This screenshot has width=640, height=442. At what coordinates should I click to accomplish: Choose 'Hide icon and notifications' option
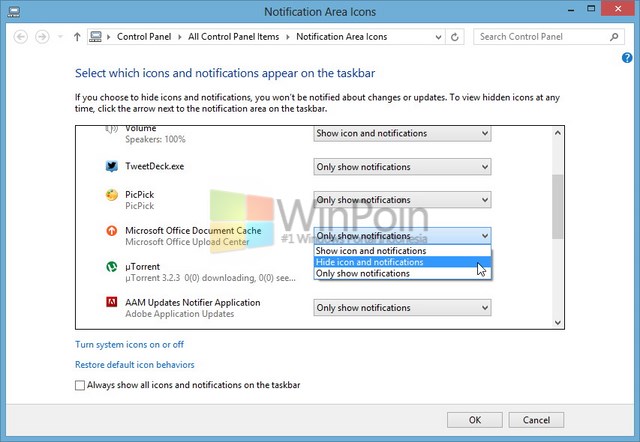[402, 262]
